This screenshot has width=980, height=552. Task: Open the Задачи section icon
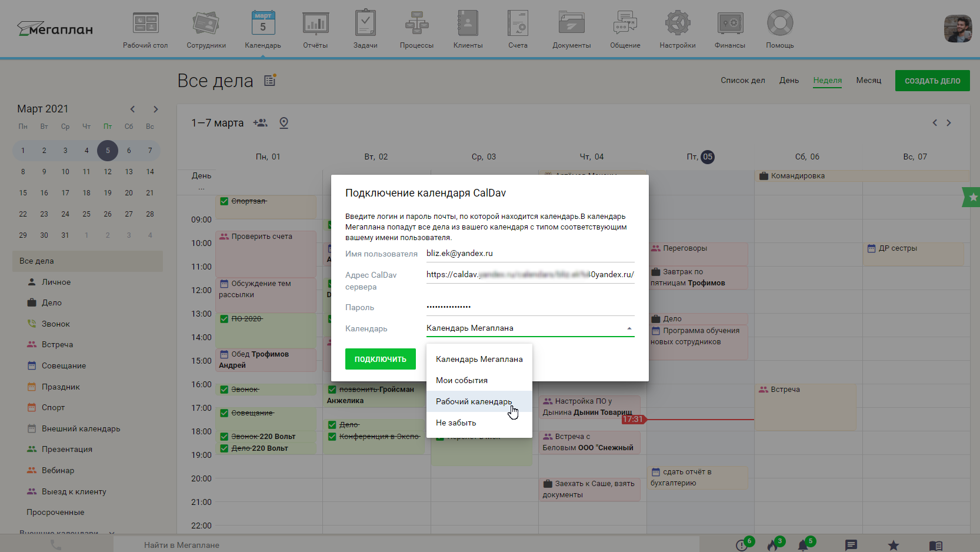[x=365, y=23]
